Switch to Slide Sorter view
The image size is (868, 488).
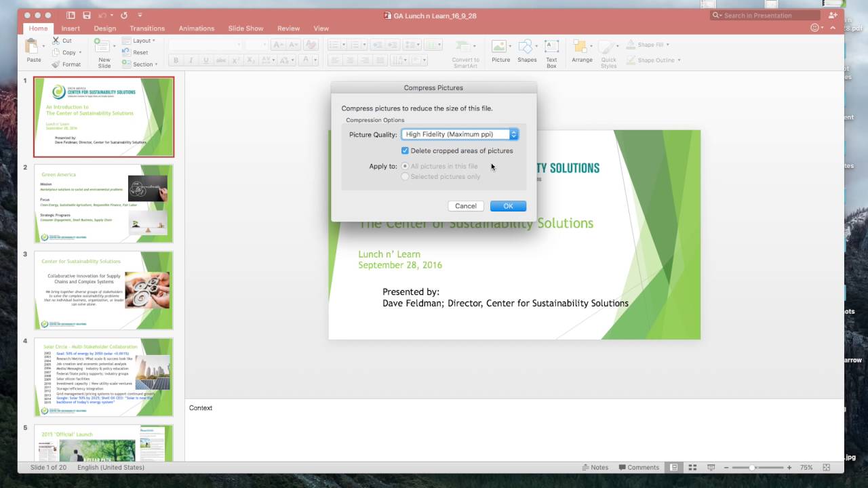click(692, 468)
